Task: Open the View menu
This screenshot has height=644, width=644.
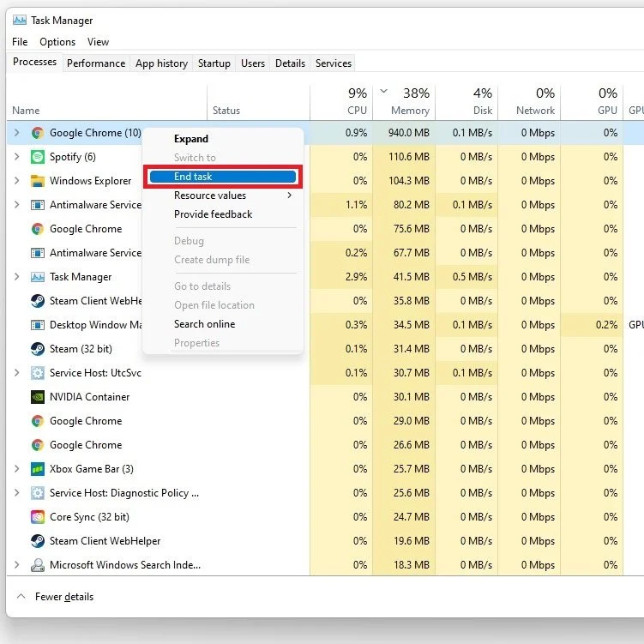Action: tap(98, 42)
